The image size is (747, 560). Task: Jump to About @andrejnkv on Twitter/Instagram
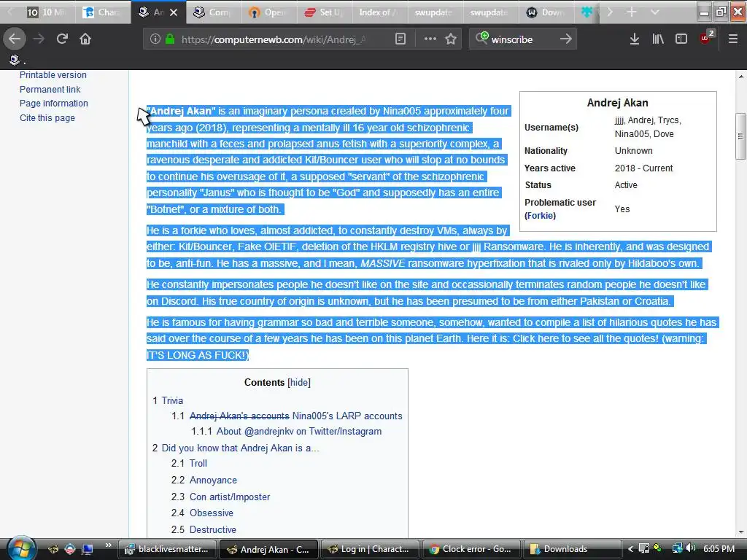(299, 432)
